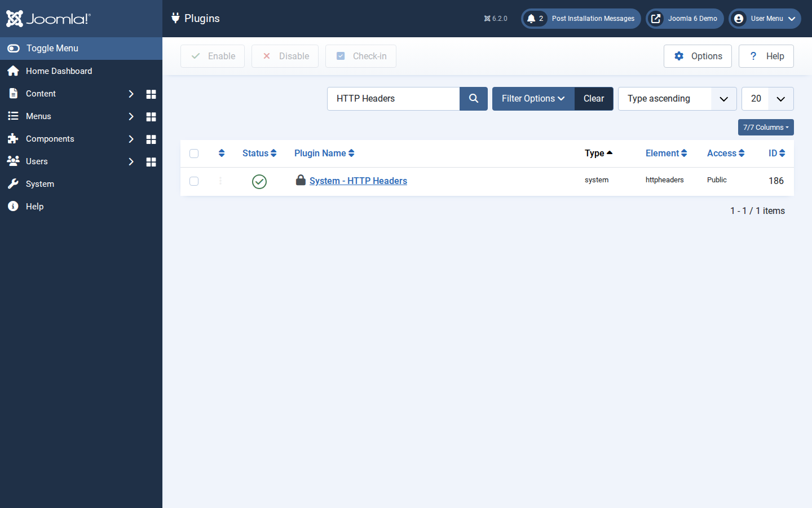This screenshot has width=812, height=508.
Task: Toggle the sidebar menu
Action: point(81,49)
